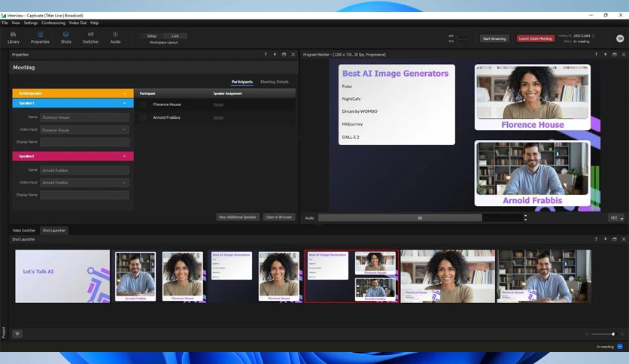Click Florence House participant avatar icon
The image size is (629, 364).
click(x=143, y=105)
